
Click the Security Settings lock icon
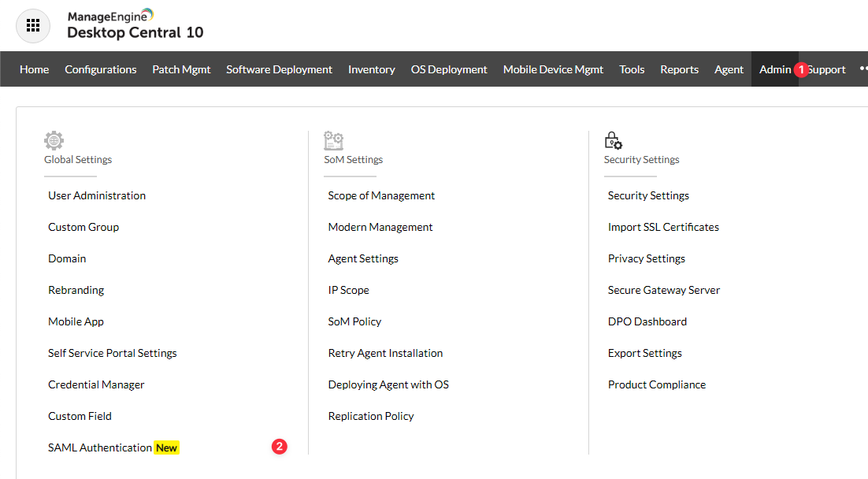(x=613, y=141)
